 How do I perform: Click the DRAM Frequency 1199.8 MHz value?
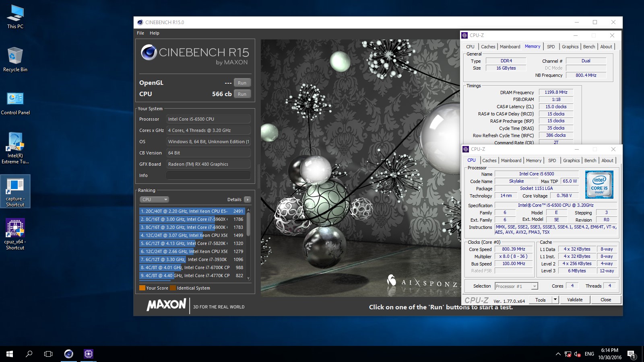(x=556, y=93)
